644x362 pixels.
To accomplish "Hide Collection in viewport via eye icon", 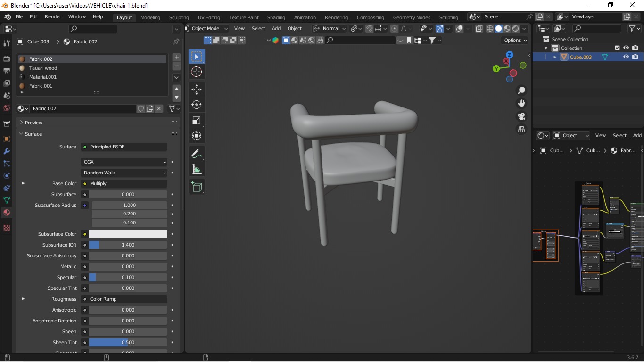I will click(626, 48).
